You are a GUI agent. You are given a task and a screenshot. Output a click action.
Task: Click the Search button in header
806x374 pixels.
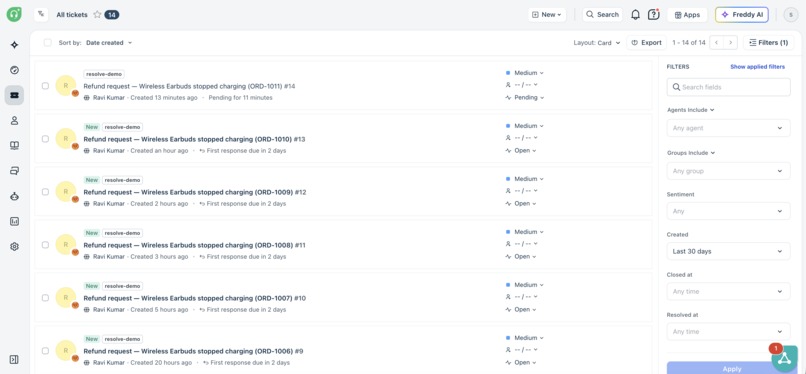[x=602, y=15]
